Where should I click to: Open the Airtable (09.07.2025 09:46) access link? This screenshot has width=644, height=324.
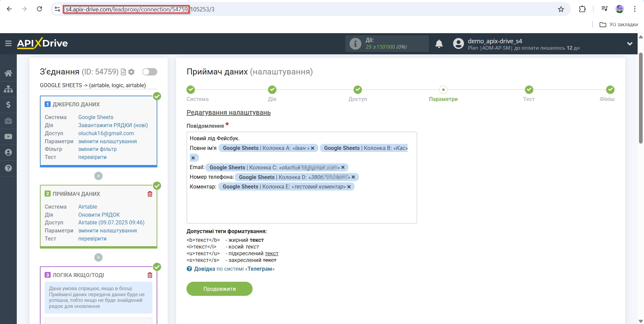click(x=111, y=222)
